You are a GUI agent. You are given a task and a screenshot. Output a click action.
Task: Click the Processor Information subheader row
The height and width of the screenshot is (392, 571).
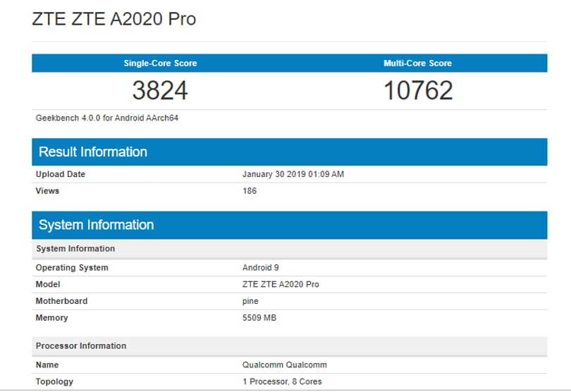click(290, 346)
